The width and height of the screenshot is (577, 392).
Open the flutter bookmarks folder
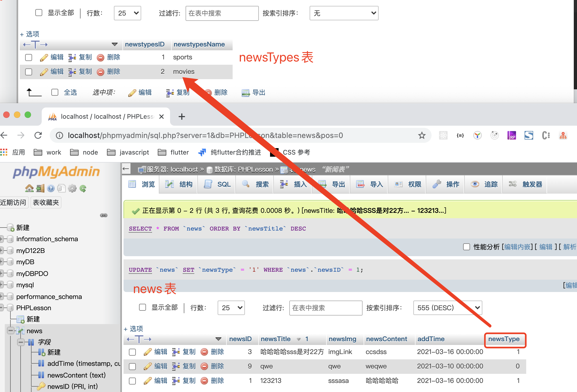coord(173,152)
